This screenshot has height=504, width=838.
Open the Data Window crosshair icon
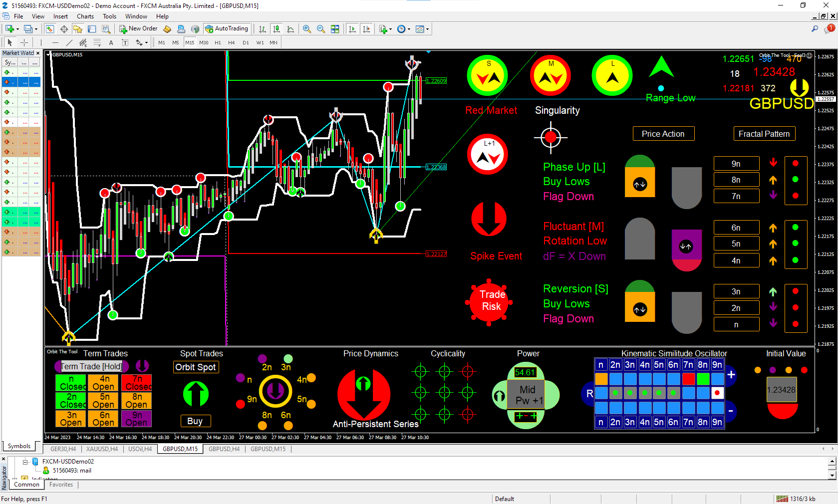[64, 29]
